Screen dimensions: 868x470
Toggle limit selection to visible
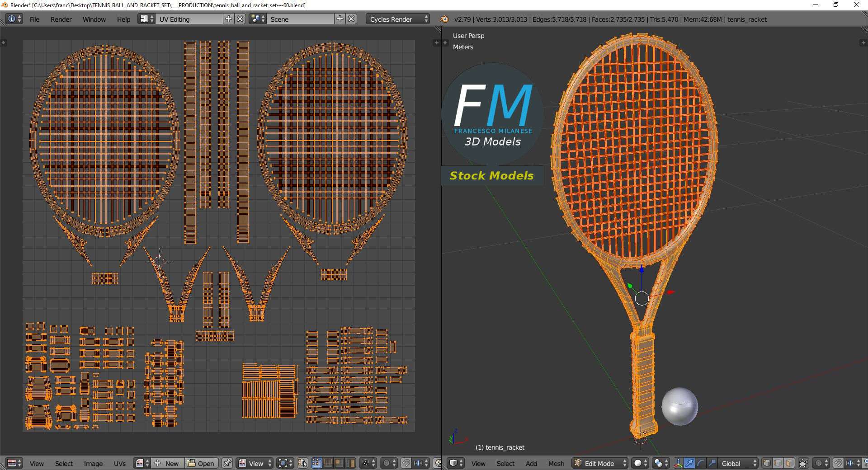(803, 463)
